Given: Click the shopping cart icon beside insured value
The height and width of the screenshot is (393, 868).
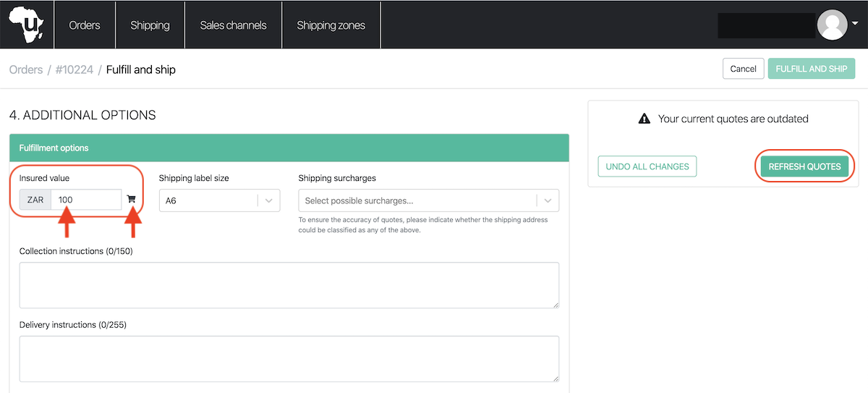Looking at the screenshot, I should coord(131,199).
